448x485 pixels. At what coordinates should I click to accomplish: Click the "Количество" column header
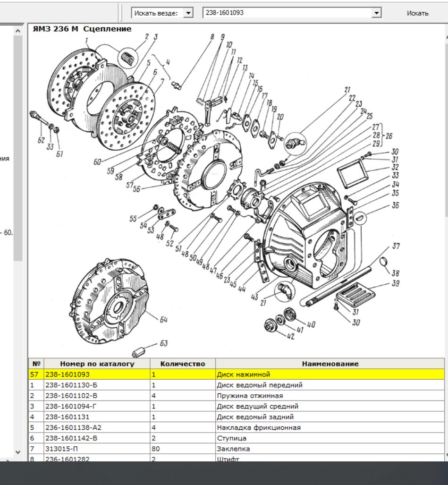coord(183,364)
